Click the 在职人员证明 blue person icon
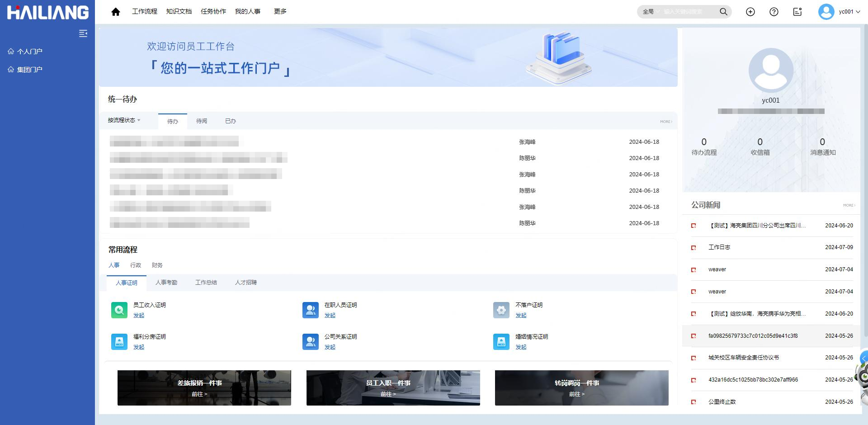This screenshot has height=425, width=868. [x=311, y=310]
